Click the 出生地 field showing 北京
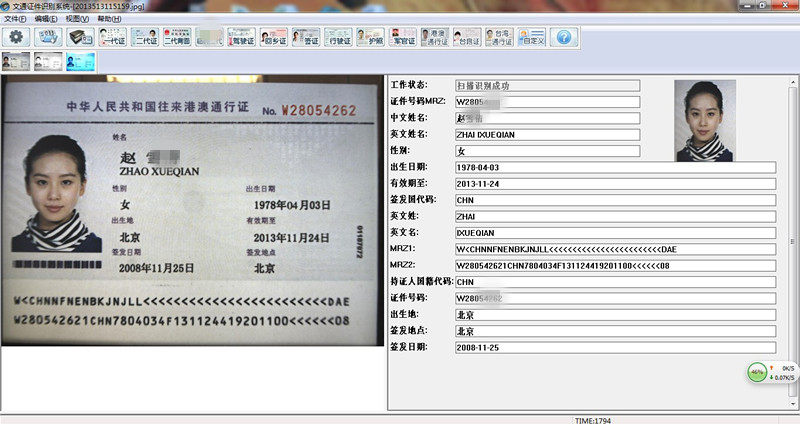The width and height of the screenshot is (800, 424). pos(615,315)
